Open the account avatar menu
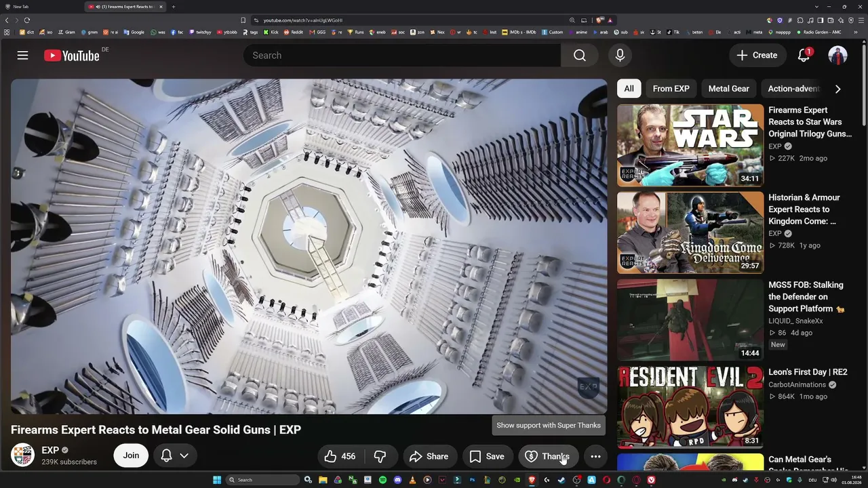 tap(837, 56)
